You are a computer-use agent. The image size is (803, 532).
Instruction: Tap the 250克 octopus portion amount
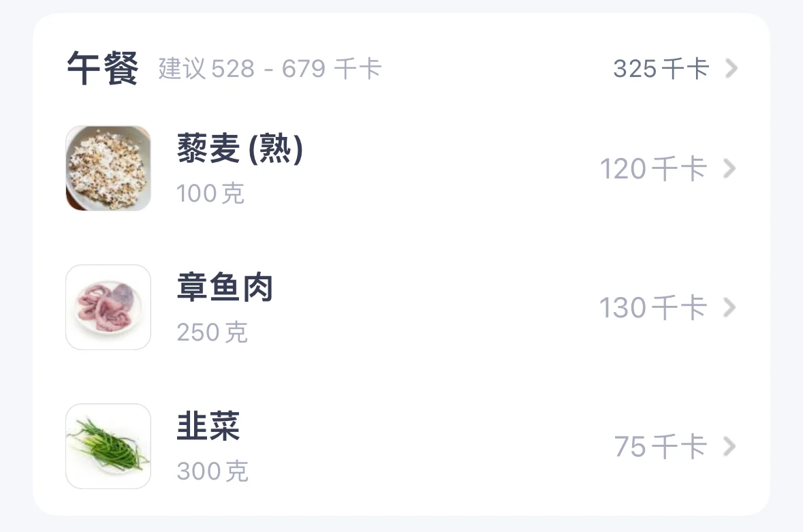point(212,332)
